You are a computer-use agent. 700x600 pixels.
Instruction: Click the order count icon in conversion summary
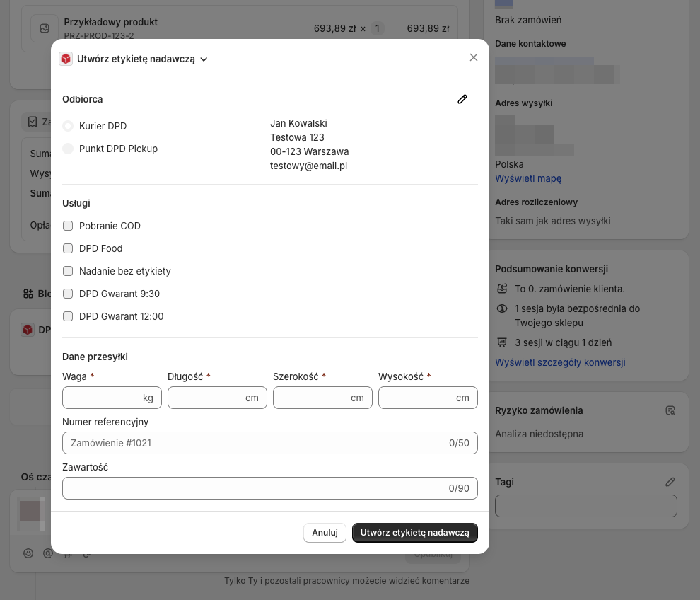(x=502, y=289)
